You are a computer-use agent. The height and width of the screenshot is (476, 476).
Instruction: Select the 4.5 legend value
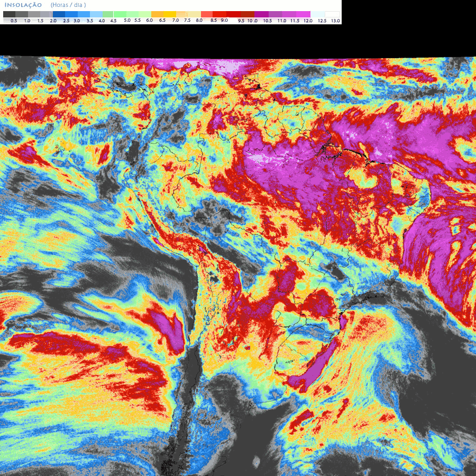coord(113,21)
